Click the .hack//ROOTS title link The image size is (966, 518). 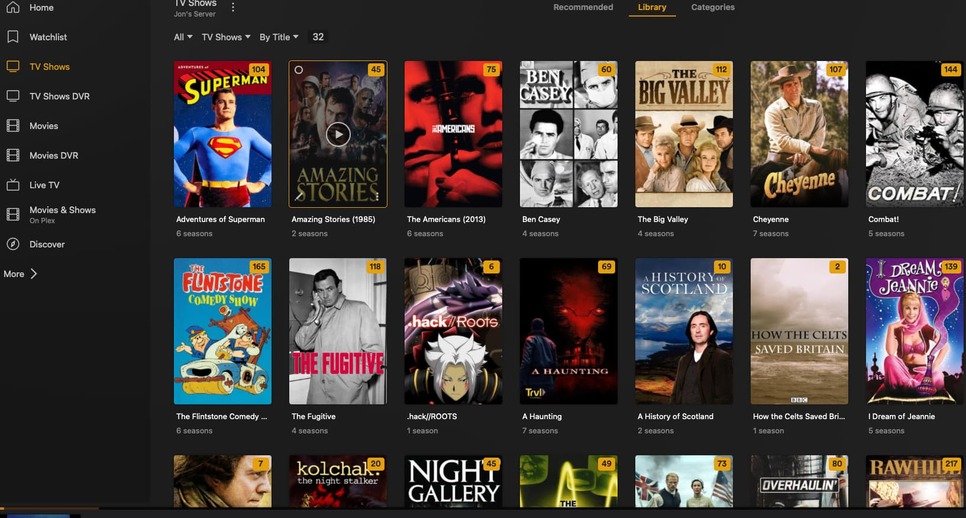(432, 416)
